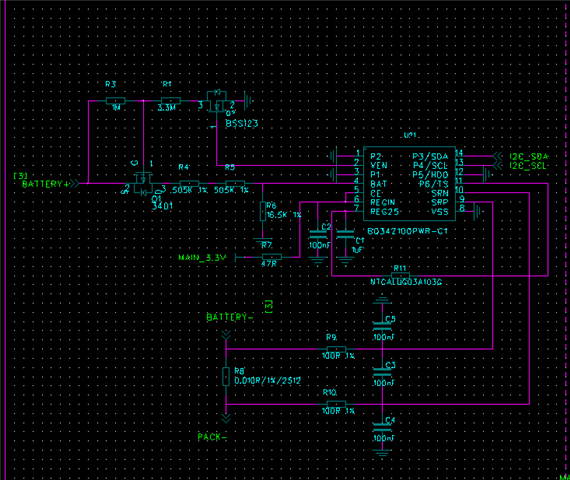This screenshot has width=570, height=480.
Task: Click the 47R value text
Action: (269, 264)
